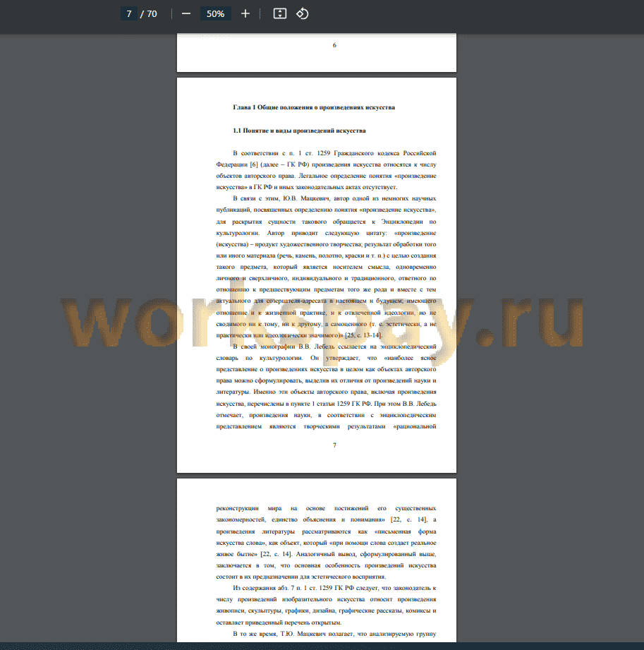Click subheading '1.1 Понятие и виды произведений искусства'
The height and width of the screenshot is (650, 644).
coord(299,131)
